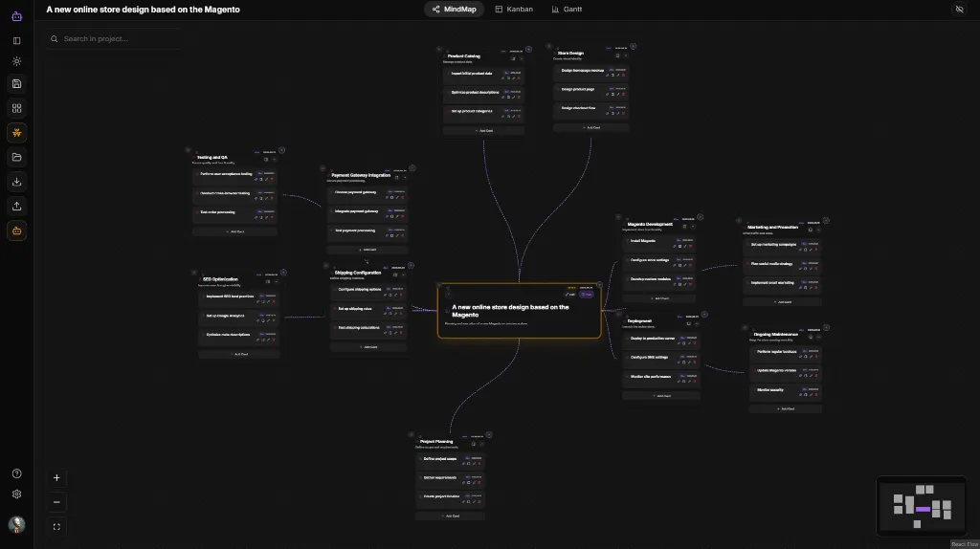Zoom out with the minus canvas control
This screenshot has width=980, height=549.
[56, 502]
